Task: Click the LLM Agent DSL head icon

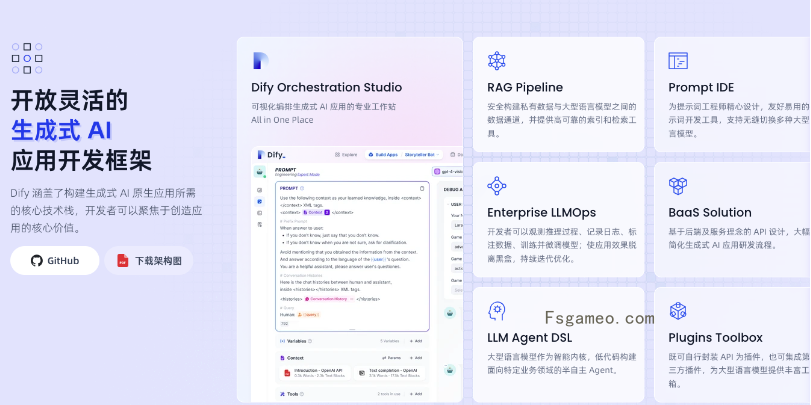Action: [x=497, y=311]
